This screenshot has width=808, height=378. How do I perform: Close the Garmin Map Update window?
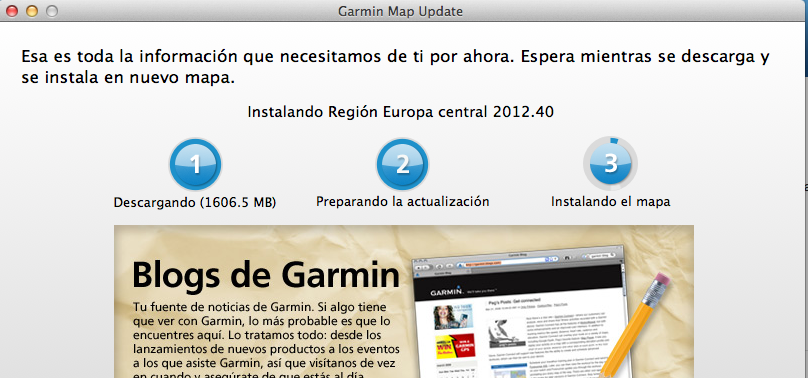pyautogui.click(x=12, y=11)
